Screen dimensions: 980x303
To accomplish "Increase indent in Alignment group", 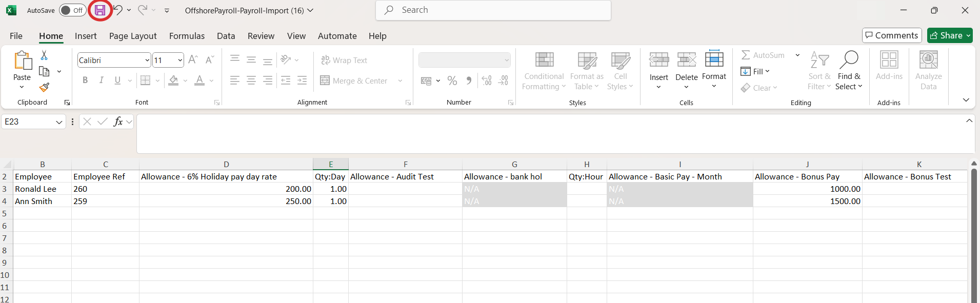I will (x=302, y=80).
